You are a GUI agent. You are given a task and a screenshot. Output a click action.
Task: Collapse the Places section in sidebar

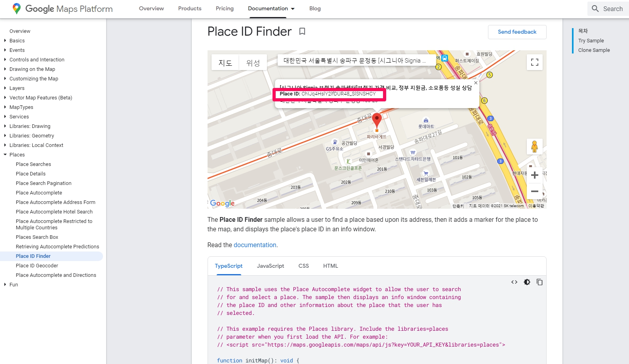pyautogui.click(x=5, y=155)
